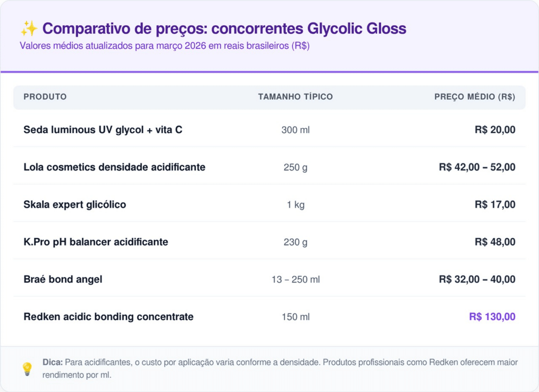Image resolution: width=539 pixels, height=392 pixels.
Task: Click the bold Dica label
Action: [53, 363]
